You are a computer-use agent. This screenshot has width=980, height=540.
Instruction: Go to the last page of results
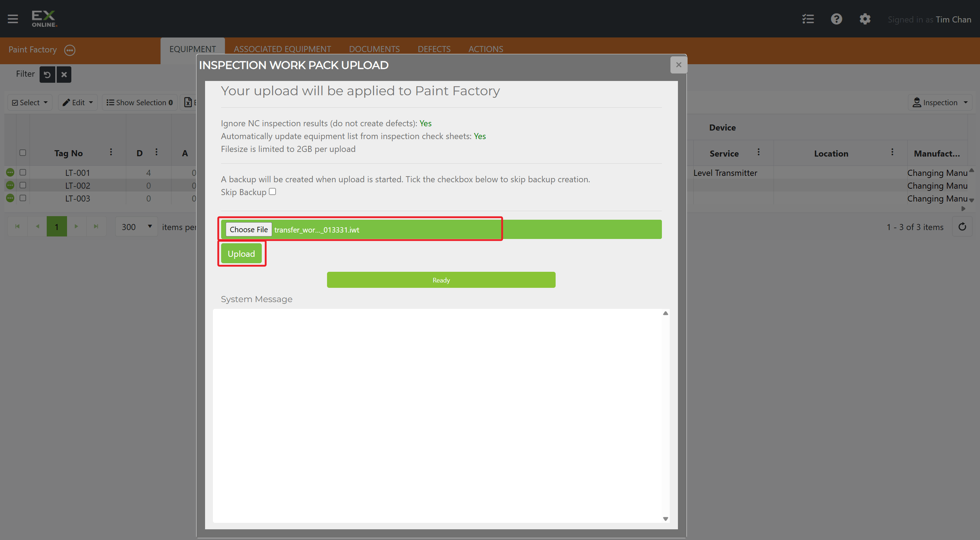[x=96, y=226]
